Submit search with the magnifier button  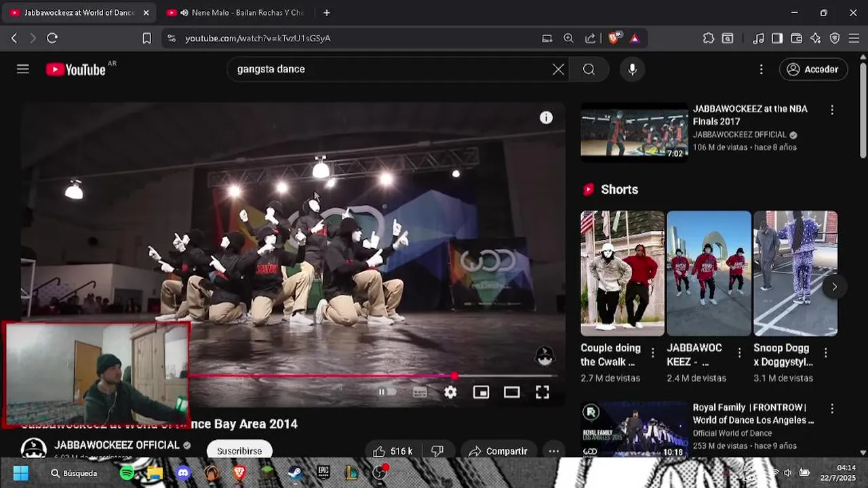tap(589, 69)
